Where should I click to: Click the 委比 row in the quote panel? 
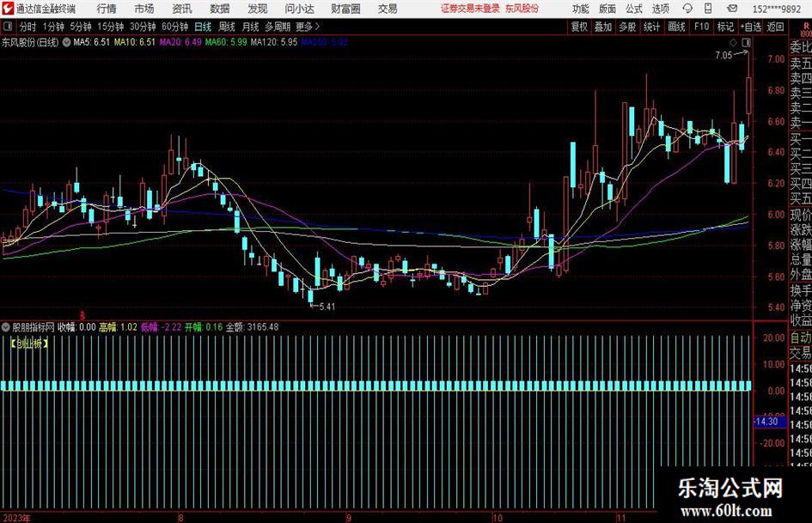801,47
